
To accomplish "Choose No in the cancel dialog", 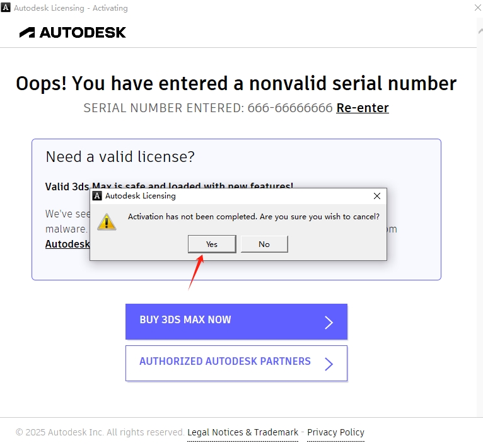I will coord(264,244).
